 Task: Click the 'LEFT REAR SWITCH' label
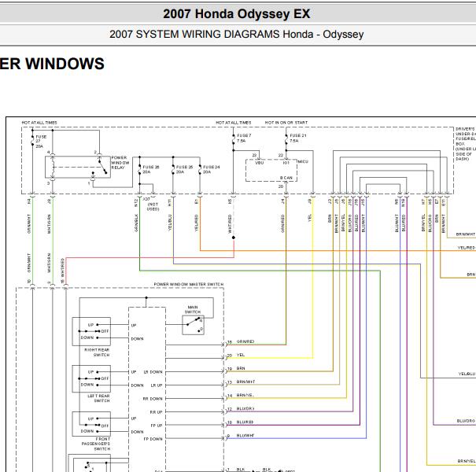(98, 399)
